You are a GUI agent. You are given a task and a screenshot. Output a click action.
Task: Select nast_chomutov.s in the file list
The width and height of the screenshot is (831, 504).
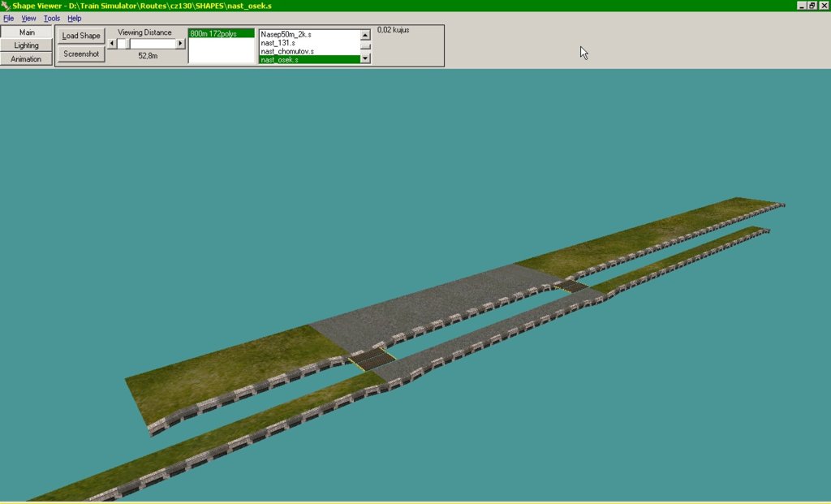pos(287,51)
